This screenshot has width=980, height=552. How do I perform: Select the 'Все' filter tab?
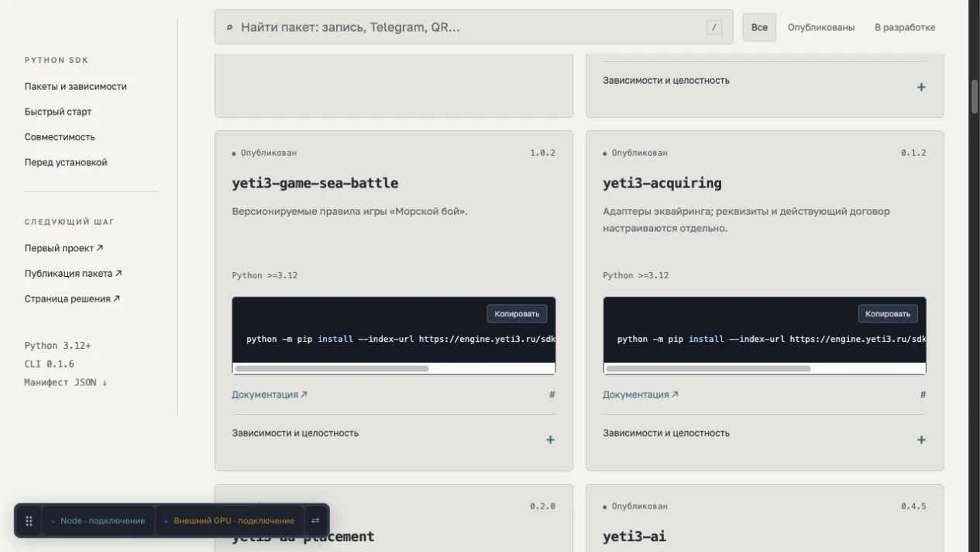pos(759,27)
